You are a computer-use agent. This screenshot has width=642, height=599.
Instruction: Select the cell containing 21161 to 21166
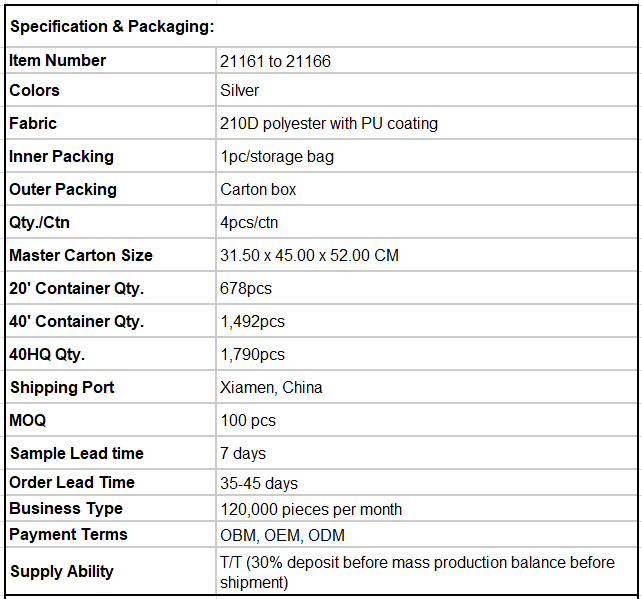click(426, 61)
